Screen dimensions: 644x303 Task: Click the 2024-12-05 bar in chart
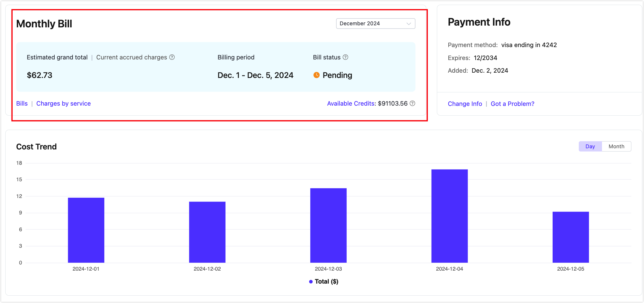coord(571,237)
